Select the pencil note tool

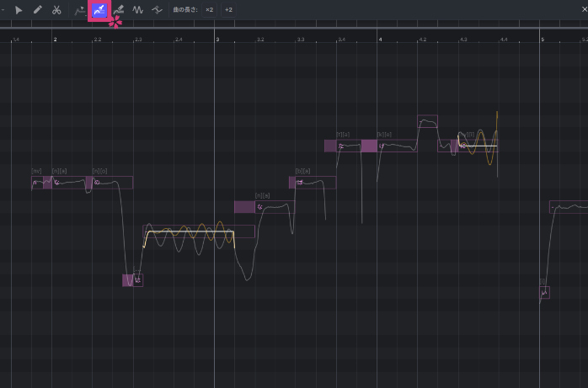tap(37, 10)
